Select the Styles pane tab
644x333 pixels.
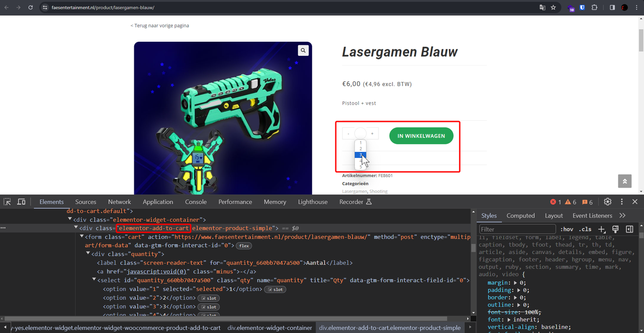pos(489,216)
